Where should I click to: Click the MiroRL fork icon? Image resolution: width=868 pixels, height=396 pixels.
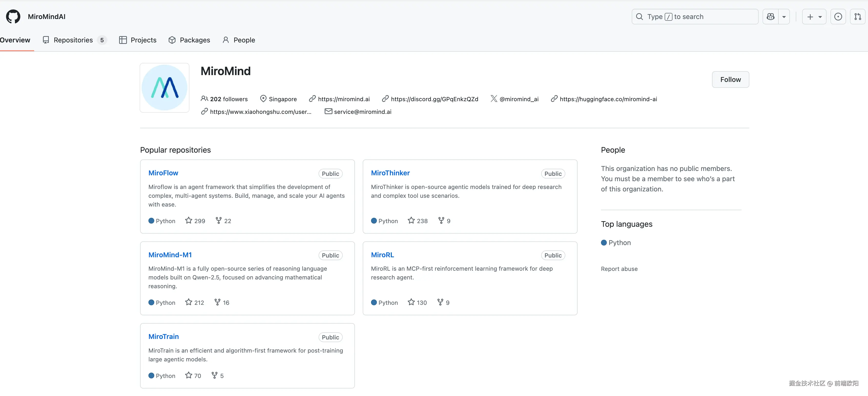[x=440, y=302]
